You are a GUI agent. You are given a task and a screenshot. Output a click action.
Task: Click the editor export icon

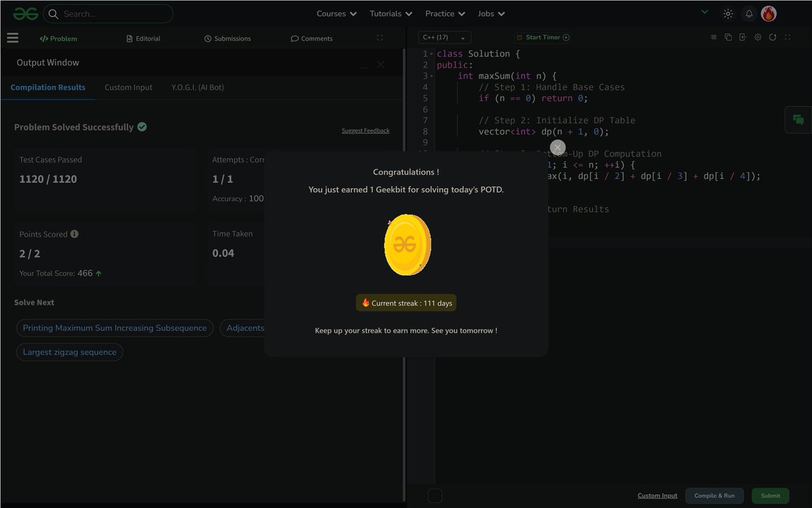coord(742,37)
